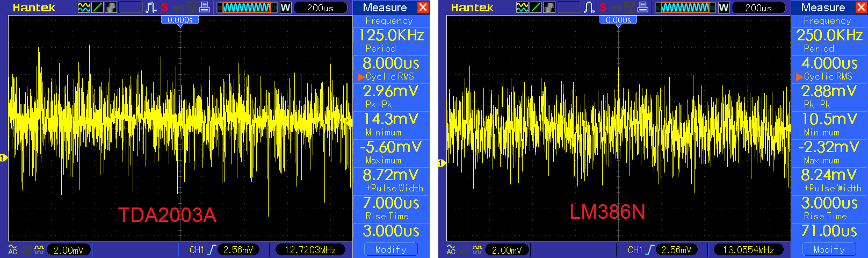The height and width of the screenshot is (258, 868).
Task: Click waveform memory overview bar in LM386N screen
Action: 685,8
